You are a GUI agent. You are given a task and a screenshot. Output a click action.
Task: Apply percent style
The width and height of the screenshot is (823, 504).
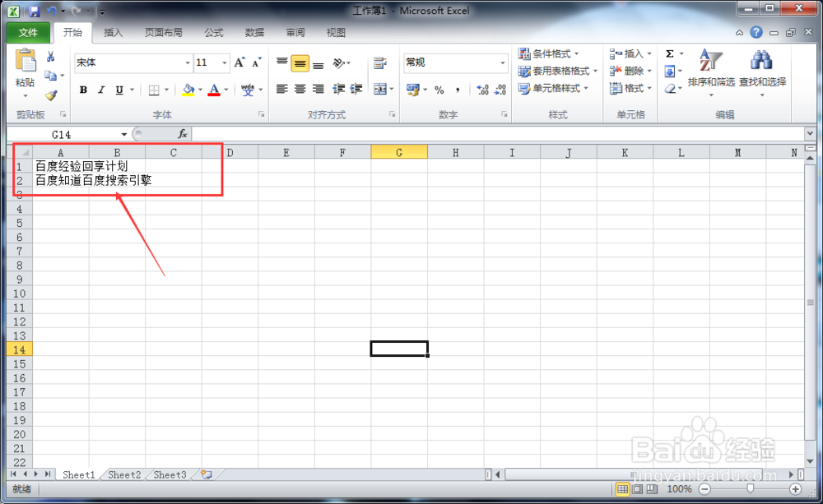click(439, 90)
